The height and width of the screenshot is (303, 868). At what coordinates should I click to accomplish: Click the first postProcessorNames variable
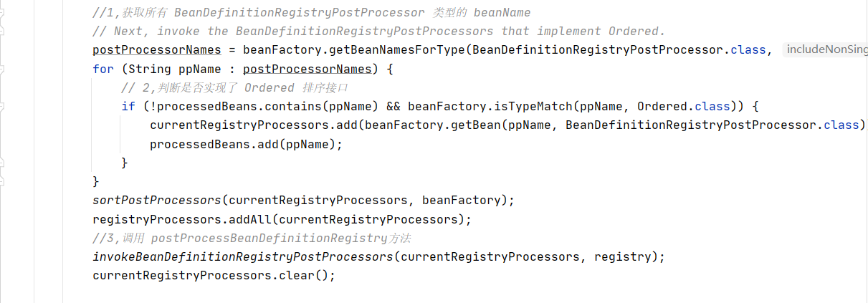coord(157,50)
